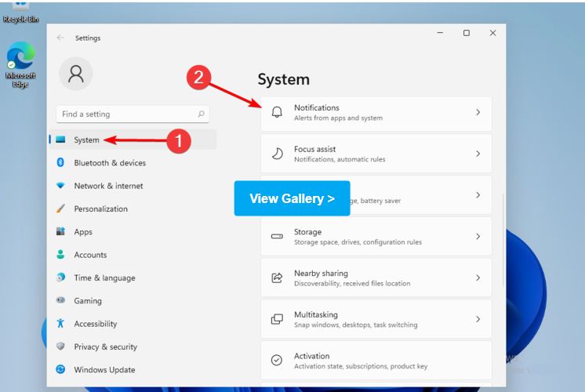Viewport: 585px width, 392px height.
Task: Open Accounts settings category
Action: click(x=90, y=255)
